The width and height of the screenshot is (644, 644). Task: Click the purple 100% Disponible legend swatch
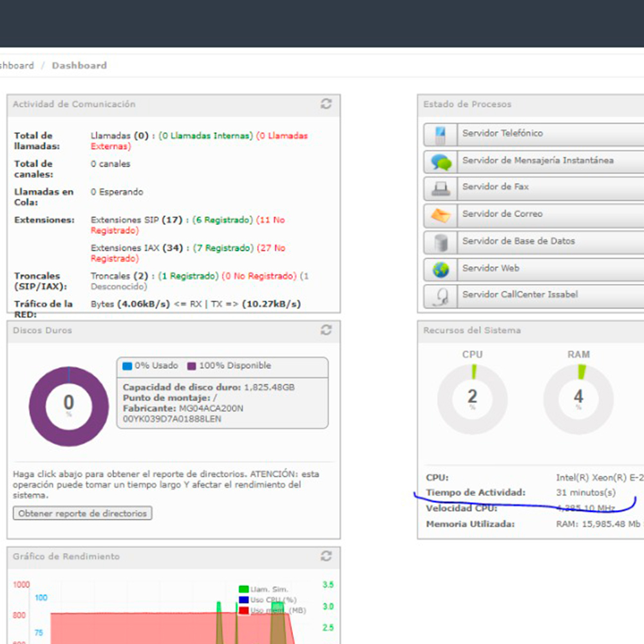tap(191, 366)
